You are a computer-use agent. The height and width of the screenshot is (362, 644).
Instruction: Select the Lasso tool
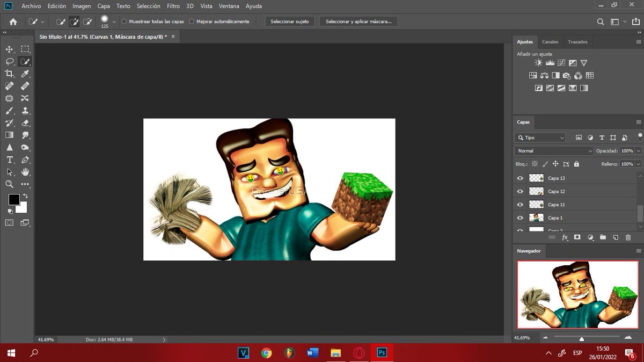9,62
